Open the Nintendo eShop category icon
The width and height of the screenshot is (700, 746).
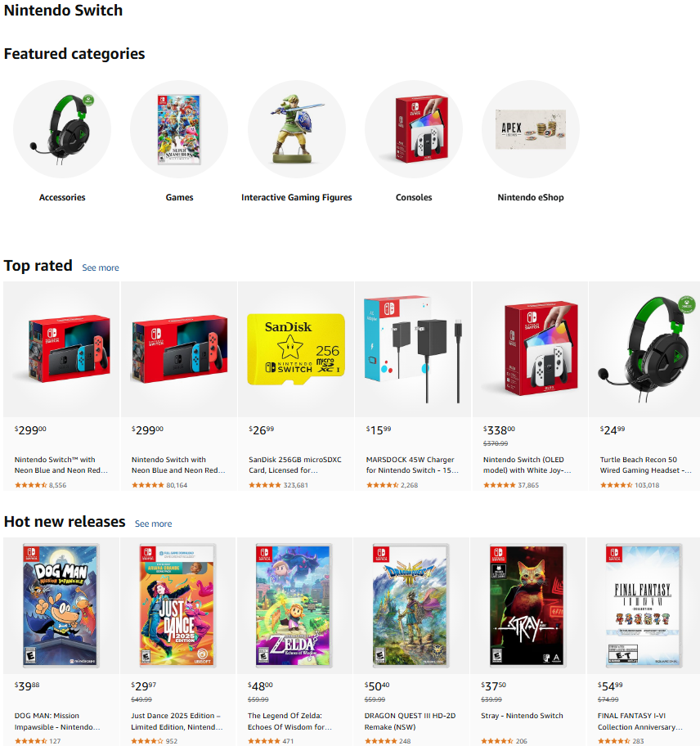[x=530, y=129]
